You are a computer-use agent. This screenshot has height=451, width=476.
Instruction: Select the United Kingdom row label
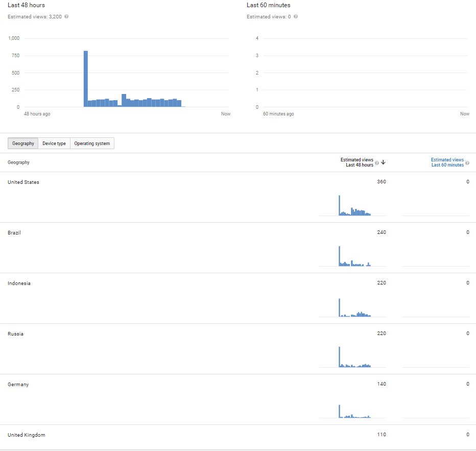click(27, 435)
